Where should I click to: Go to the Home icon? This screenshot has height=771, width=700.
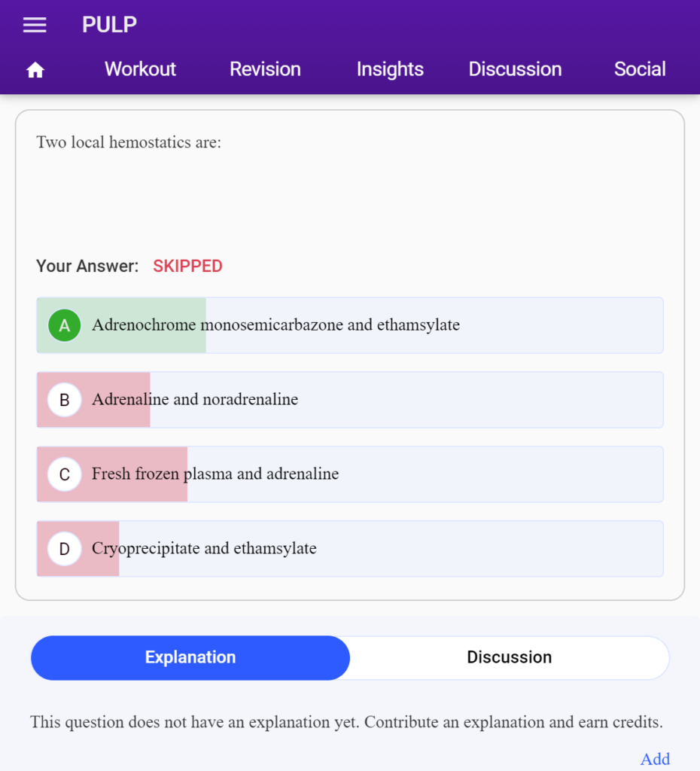35,70
